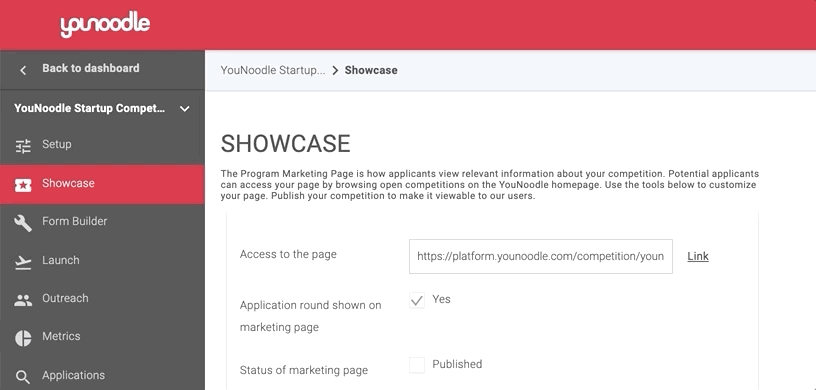Click the Metrics pie chart icon
The width and height of the screenshot is (816, 390).
click(x=23, y=338)
